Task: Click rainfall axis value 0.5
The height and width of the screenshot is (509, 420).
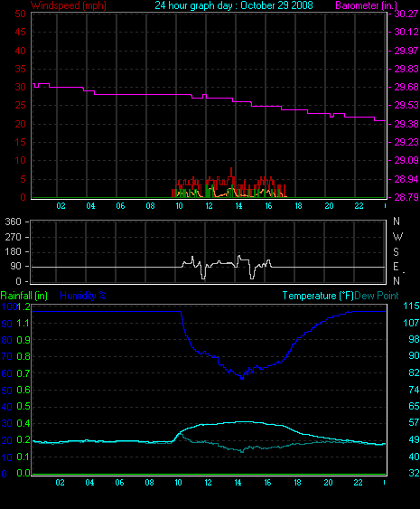Action: tap(23, 407)
